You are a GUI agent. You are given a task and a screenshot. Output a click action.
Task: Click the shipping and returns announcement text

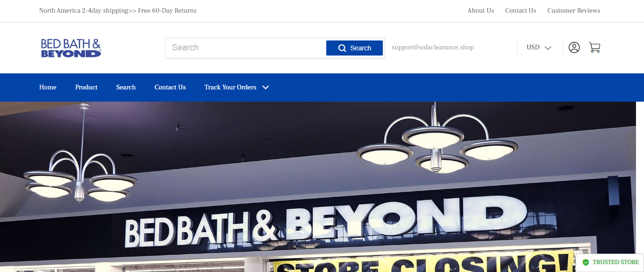[118, 10]
